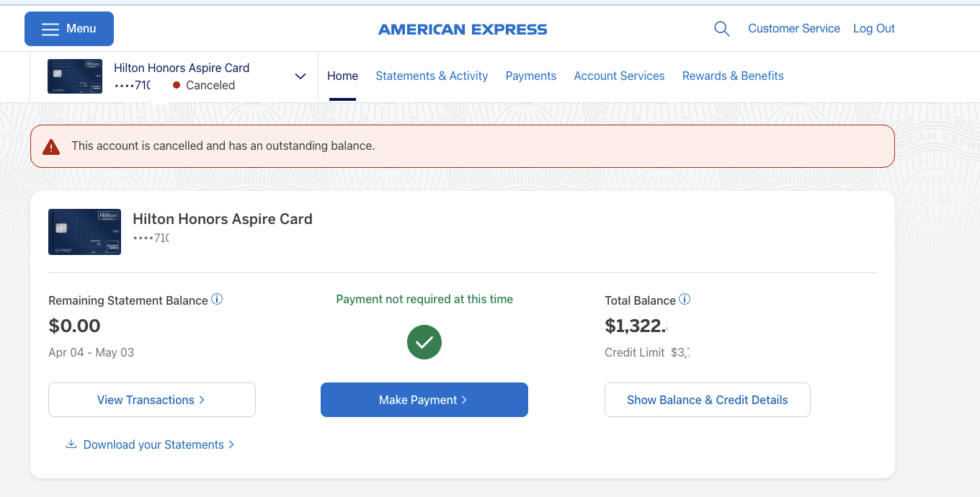Expand Show Balance & Credit Details

point(708,400)
